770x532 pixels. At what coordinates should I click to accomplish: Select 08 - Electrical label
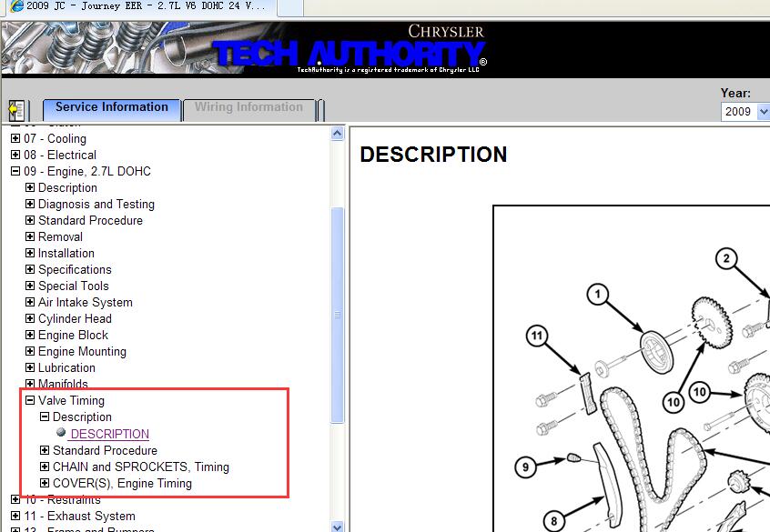pyautogui.click(x=60, y=156)
